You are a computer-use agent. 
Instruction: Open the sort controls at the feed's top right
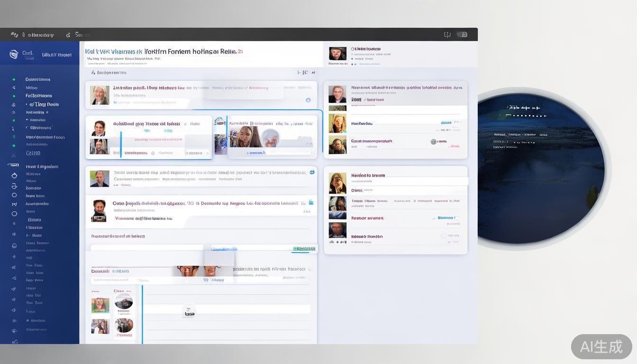pos(306,73)
